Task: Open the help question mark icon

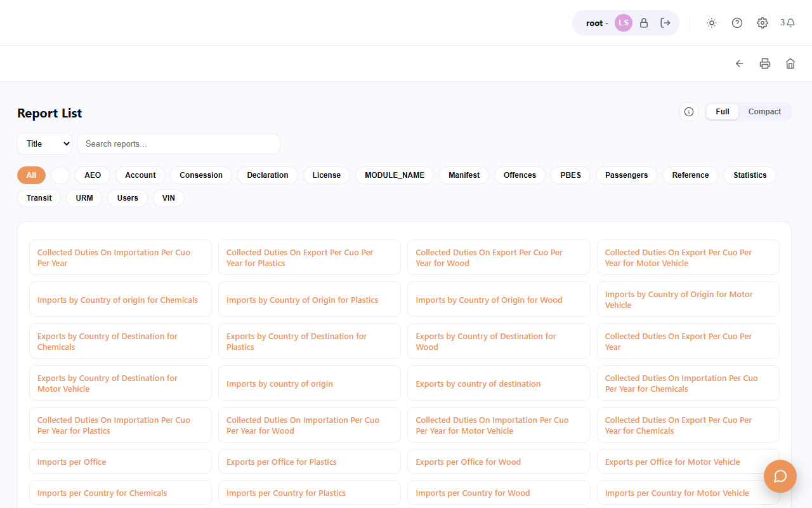Action: click(x=737, y=23)
